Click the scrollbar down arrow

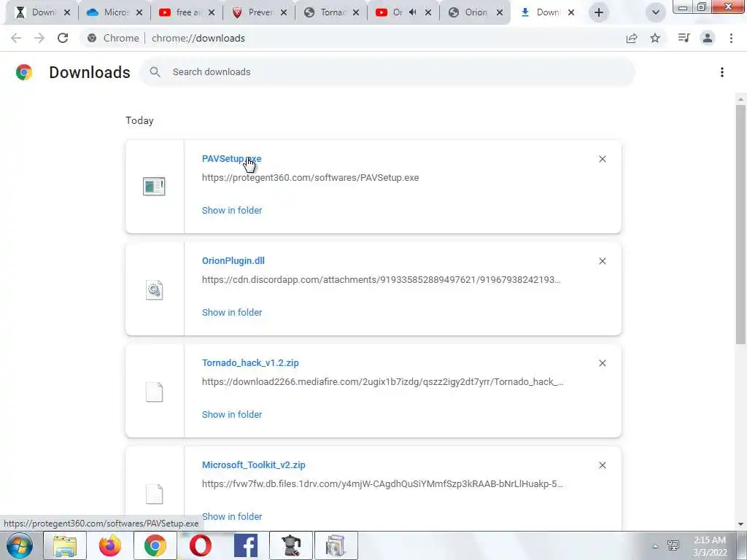(740, 524)
